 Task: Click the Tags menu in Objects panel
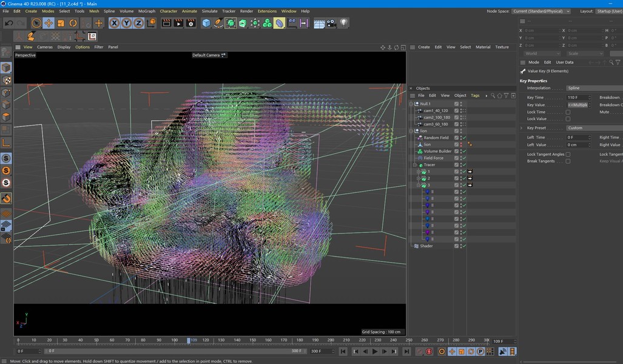click(475, 95)
